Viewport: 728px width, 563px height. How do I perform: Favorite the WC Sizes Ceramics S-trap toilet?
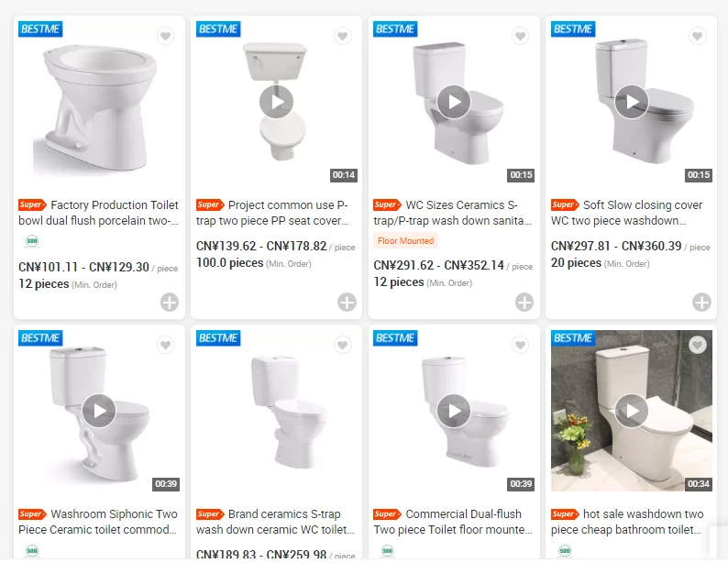(x=520, y=36)
